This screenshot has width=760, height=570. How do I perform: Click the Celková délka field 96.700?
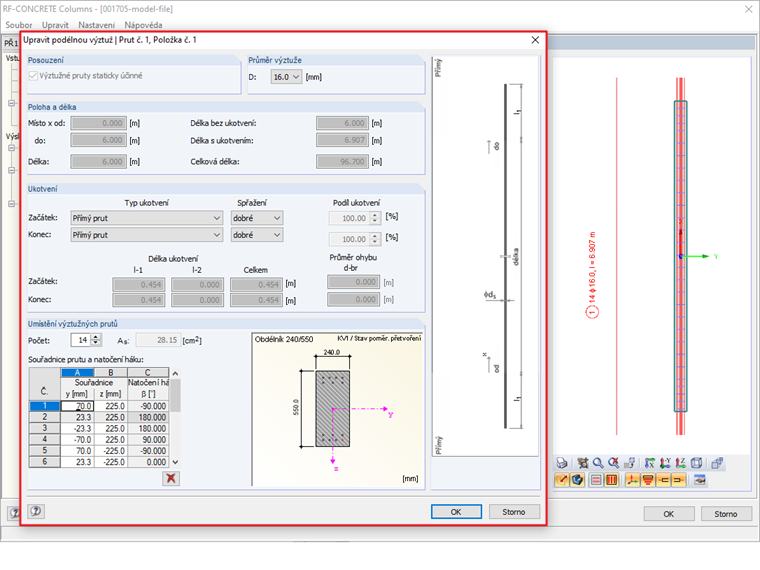(x=342, y=161)
